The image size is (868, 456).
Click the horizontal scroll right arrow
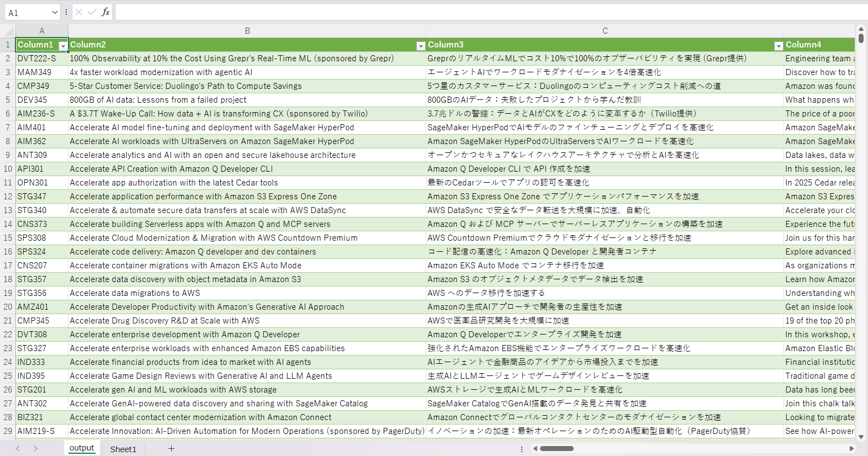pos(851,449)
